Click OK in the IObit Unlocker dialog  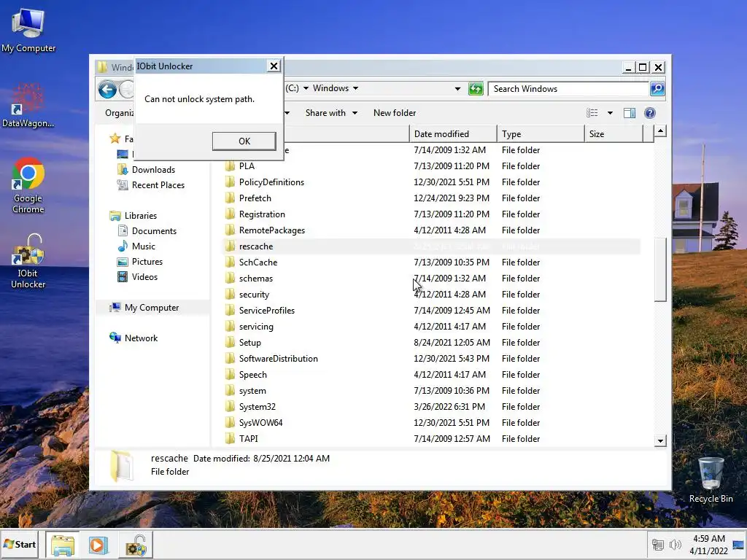[244, 141]
